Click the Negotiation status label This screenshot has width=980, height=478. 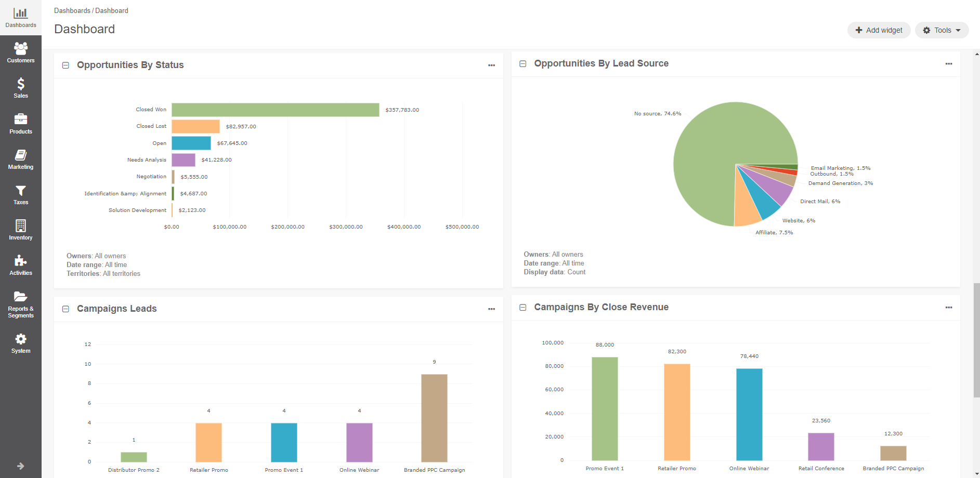151,177
